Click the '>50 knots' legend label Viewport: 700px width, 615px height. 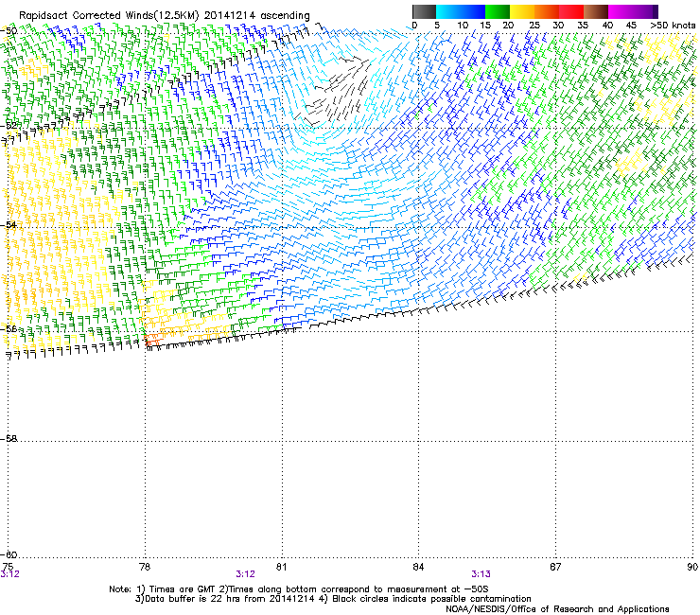coord(673,26)
